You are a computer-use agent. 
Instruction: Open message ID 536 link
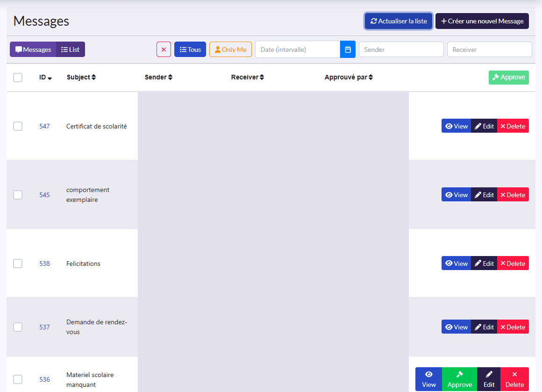click(x=44, y=379)
